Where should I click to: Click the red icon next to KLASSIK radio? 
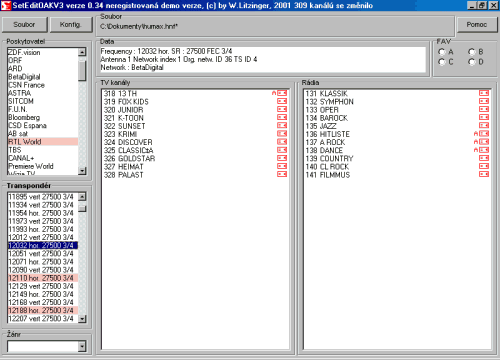click(484, 93)
